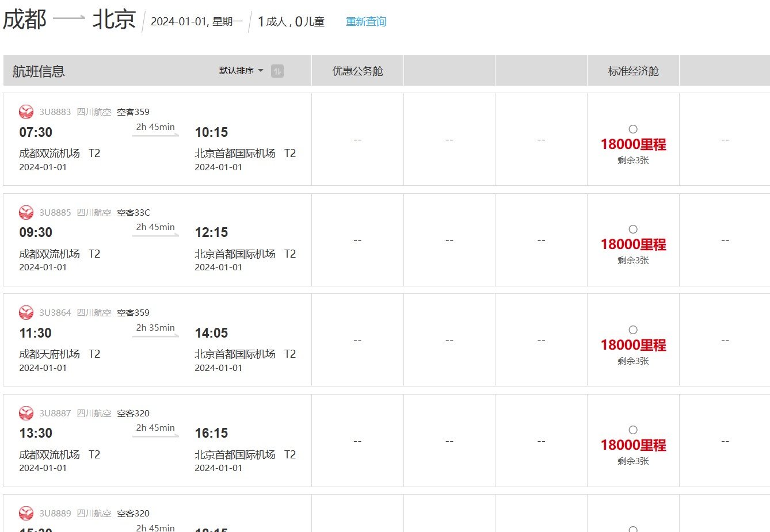
Task: Click aircraft type 空客33C on flight 3U8885
Action: [x=134, y=213]
